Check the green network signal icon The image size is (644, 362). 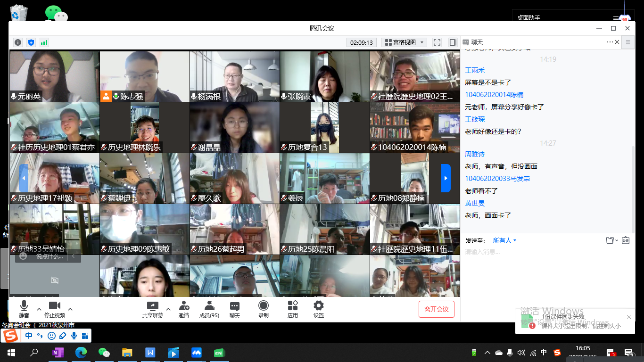tap(44, 42)
